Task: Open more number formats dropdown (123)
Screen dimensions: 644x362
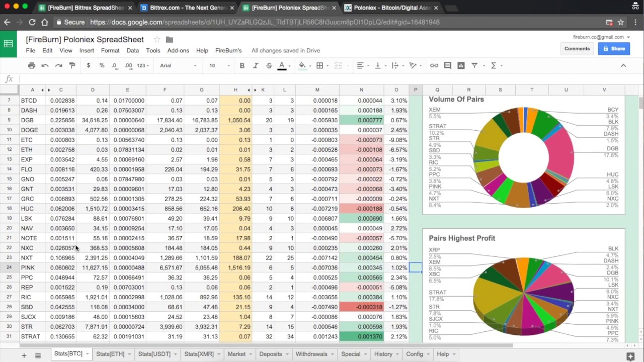Action: coord(143,65)
